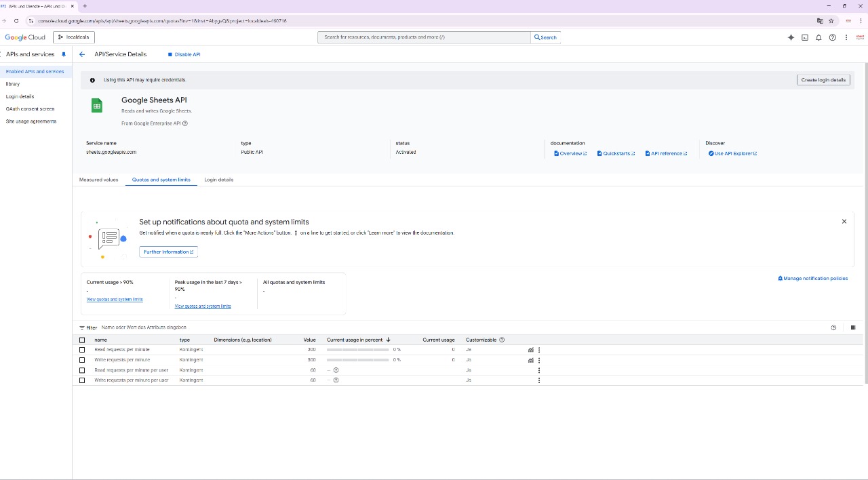Click the help icon in Write requests per minute per user row
868x480 pixels.
point(336,380)
